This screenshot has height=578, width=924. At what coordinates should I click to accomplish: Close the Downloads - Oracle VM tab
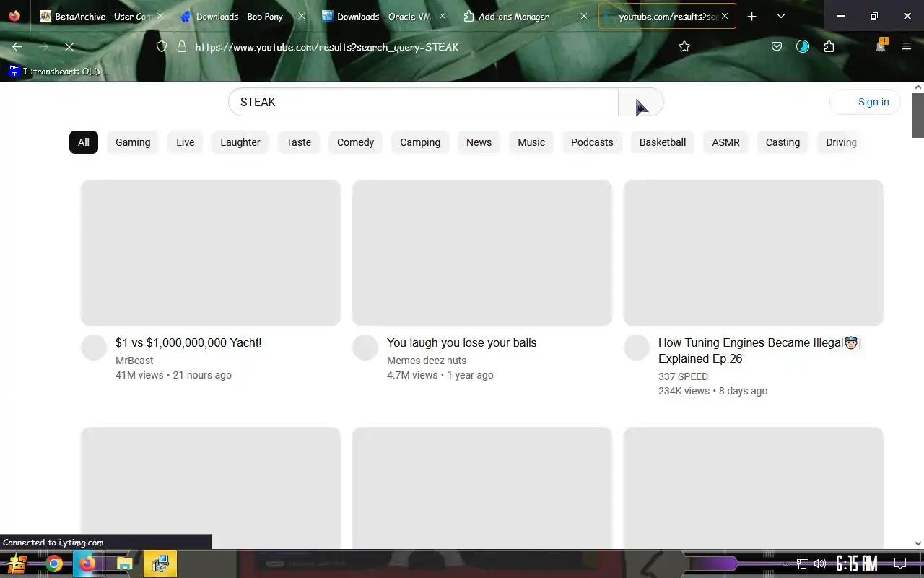(x=443, y=16)
